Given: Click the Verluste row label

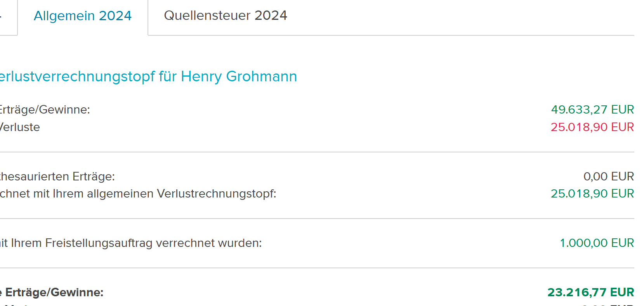Looking at the screenshot, I should pos(19,127).
